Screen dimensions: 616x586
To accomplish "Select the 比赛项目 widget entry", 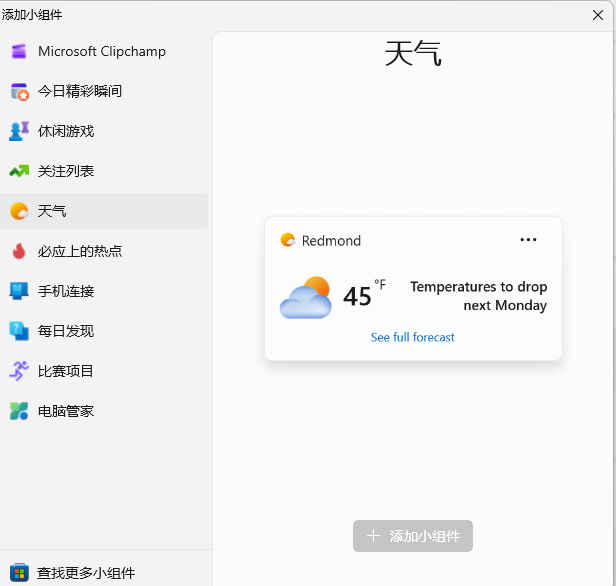I will click(104, 371).
